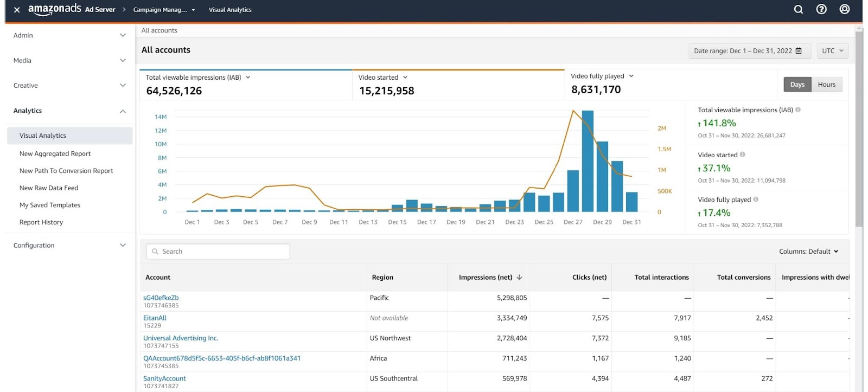Click the amazon ads Ad Server logo
The height and width of the screenshot is (392, 868).
point(72,9)
